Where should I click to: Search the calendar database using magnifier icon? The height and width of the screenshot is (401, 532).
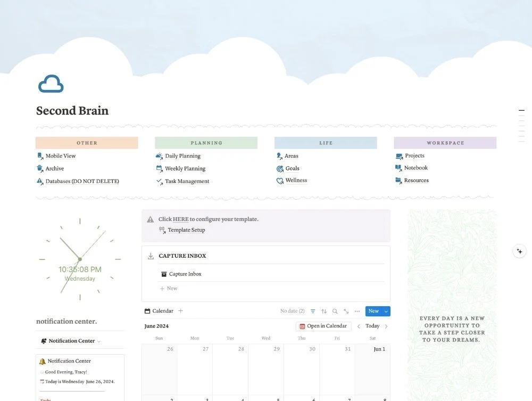click(335, 311)
